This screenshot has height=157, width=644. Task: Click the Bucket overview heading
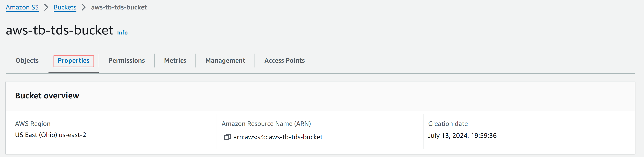click(47, 96)
